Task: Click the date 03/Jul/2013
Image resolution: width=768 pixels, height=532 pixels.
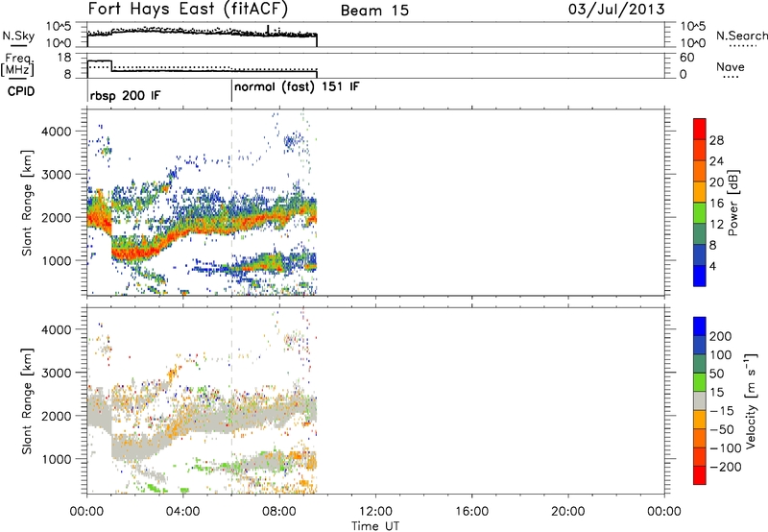Action: pyautogui.click(x=616, y=10)
